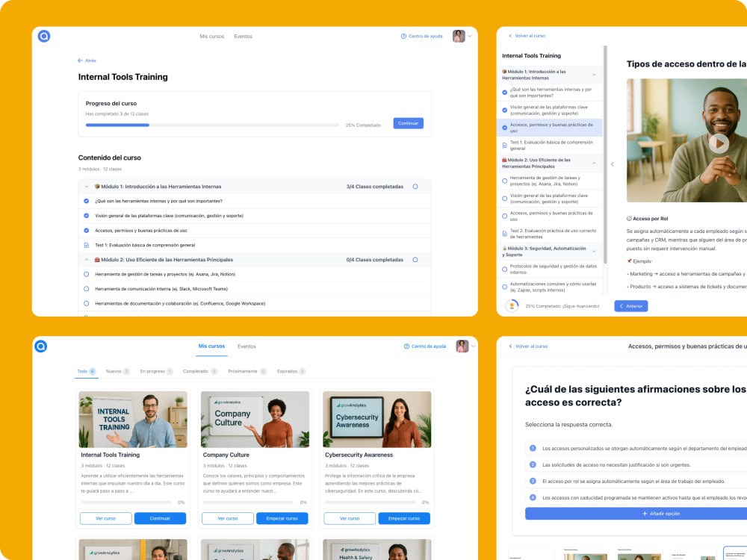Viewport: 747px width, 560px height.
Task: Click the Anterior button in lesson player
Action: [x=630, y=306]
